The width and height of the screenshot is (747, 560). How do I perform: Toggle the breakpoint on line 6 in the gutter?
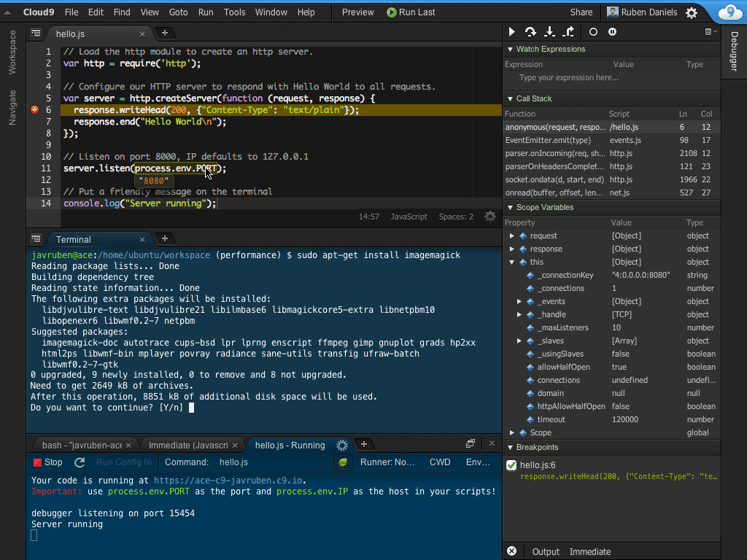click(x=34, y=110)
